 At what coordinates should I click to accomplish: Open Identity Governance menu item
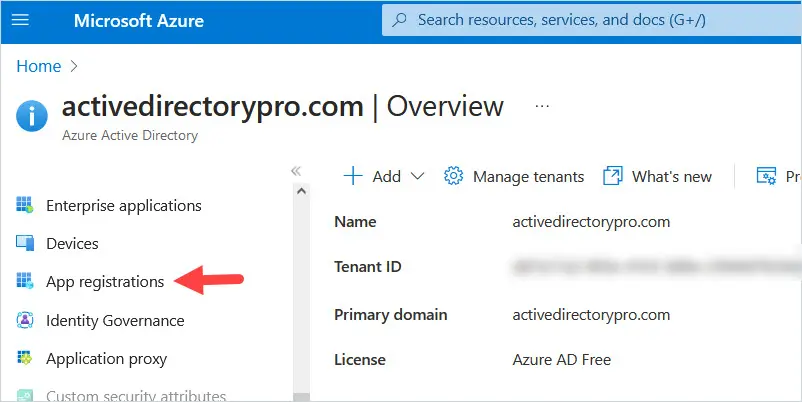pos(115,321)
